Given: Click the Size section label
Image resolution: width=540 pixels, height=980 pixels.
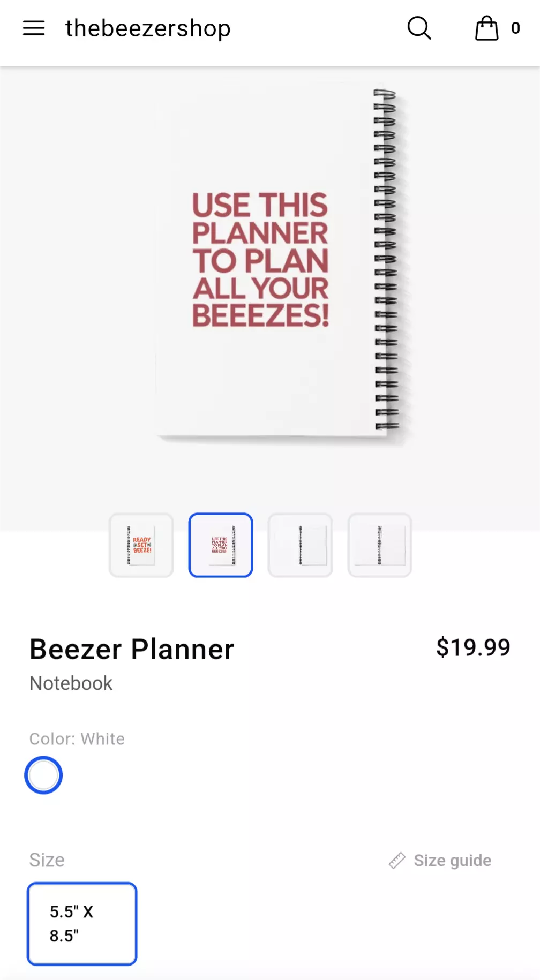Looking at the screenshot, I should (x=47, y=860).
